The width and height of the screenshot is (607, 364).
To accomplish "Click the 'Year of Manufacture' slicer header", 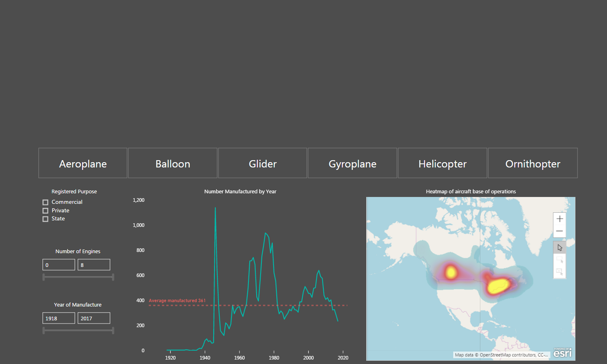I will [78, 305].
